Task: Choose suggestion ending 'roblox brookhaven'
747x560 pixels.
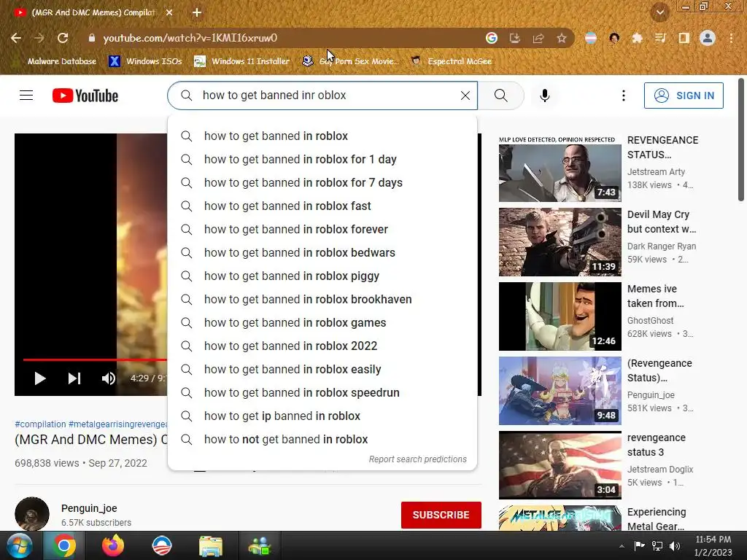Action: pyautogui.click(x=322, y=300)
